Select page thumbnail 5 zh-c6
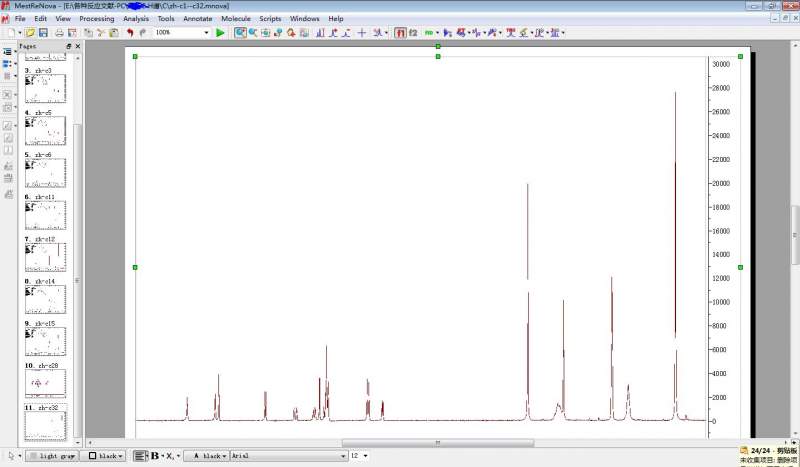This screenshot has height=467, width=800. coord(45,173)
